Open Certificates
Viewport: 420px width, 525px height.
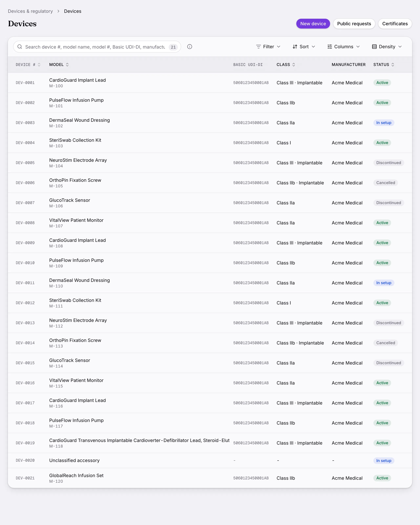click(395, 24)
